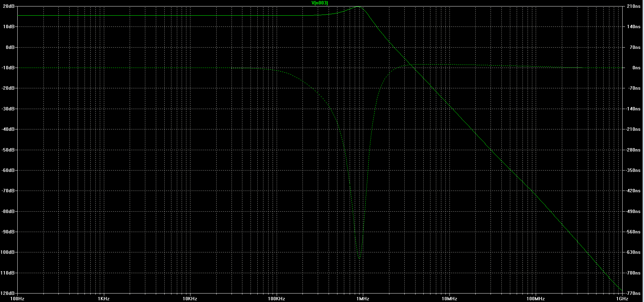644x302 pixels.
Task: Click the 1KHz frequency axis label
Action: pyautogui.click(x=104, y=299)
